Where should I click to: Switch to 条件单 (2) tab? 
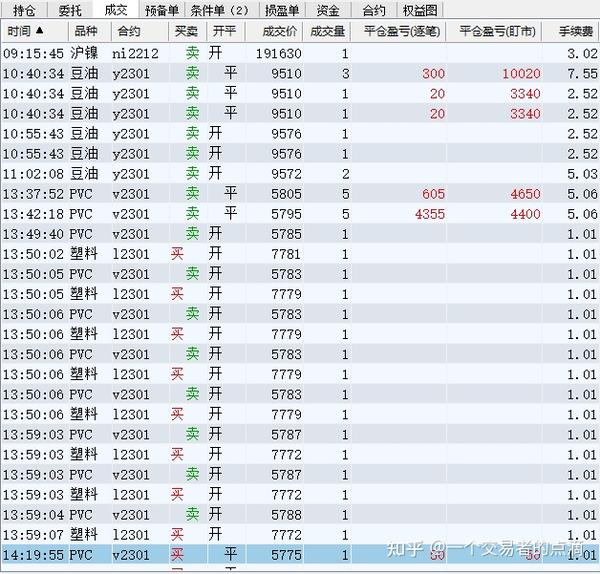pos(221,9)
